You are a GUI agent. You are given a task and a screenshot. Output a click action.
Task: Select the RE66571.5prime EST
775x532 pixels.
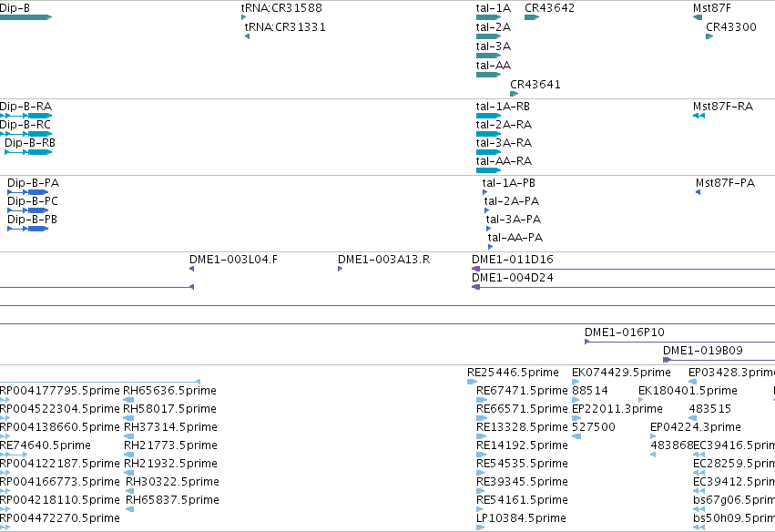point(482,418)
